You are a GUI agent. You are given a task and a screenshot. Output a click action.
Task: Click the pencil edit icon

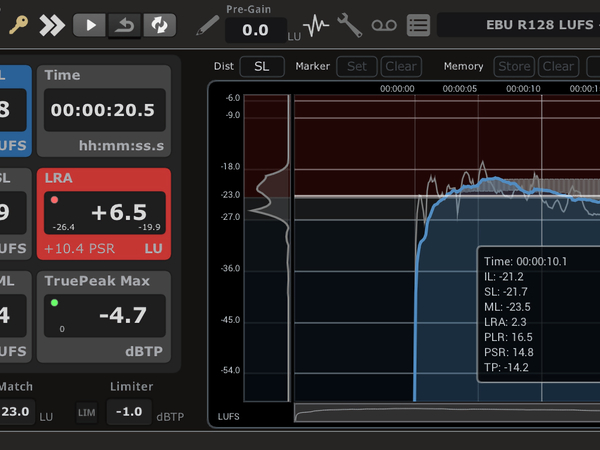pyautogui.click(x=207, y=25)
